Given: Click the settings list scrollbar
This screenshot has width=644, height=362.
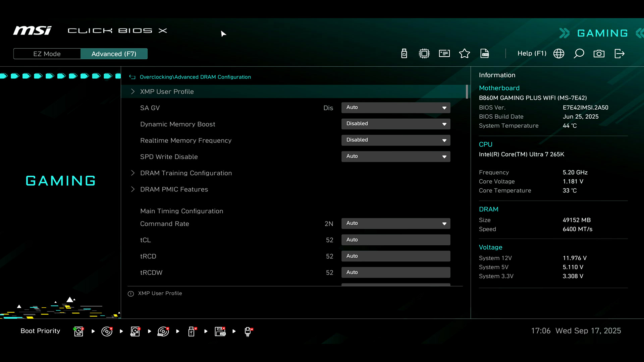Looking at the screenshot, I should [467, 92].
